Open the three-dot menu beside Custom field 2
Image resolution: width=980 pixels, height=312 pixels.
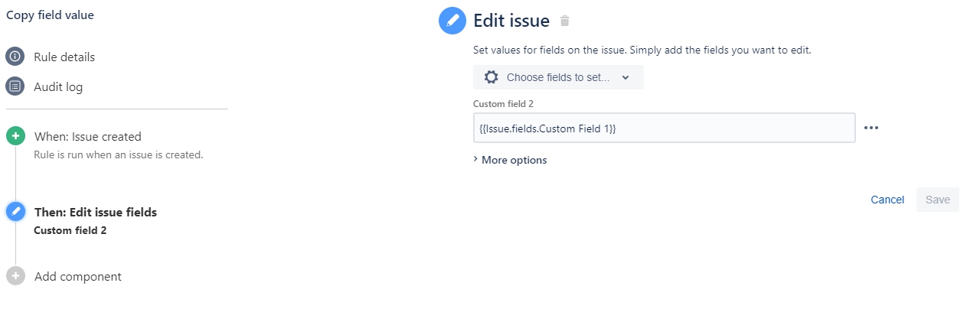[871, 128]
